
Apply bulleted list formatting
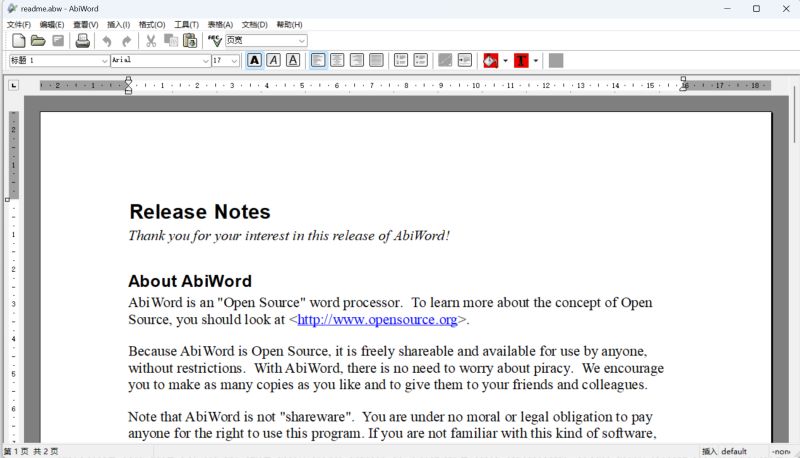tap(420, 61)
